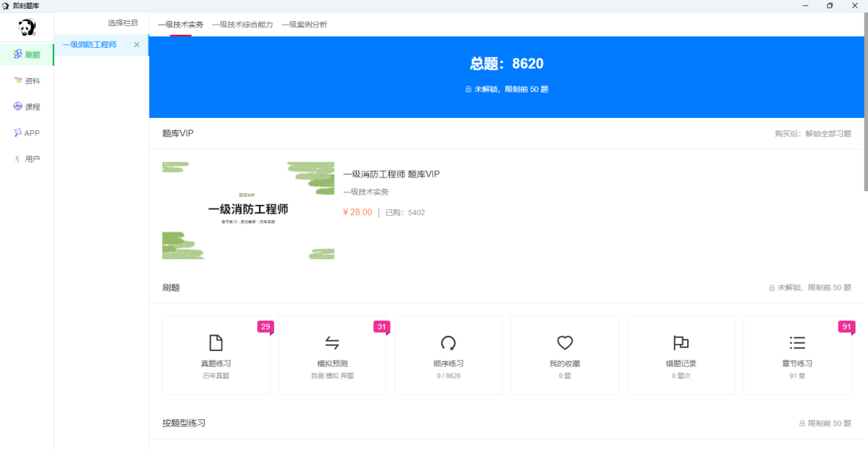The image size is (868, 451).
Task: Click 选择栏目 to choose a category
Action: click(x=123, y=23)
